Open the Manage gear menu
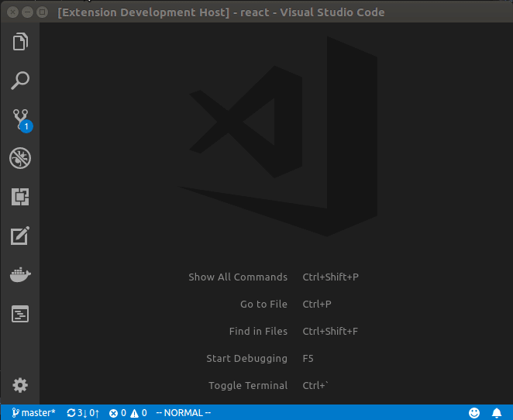Image resolution: width=513 pixels, height=420 pixels. (x=20, y=385)
